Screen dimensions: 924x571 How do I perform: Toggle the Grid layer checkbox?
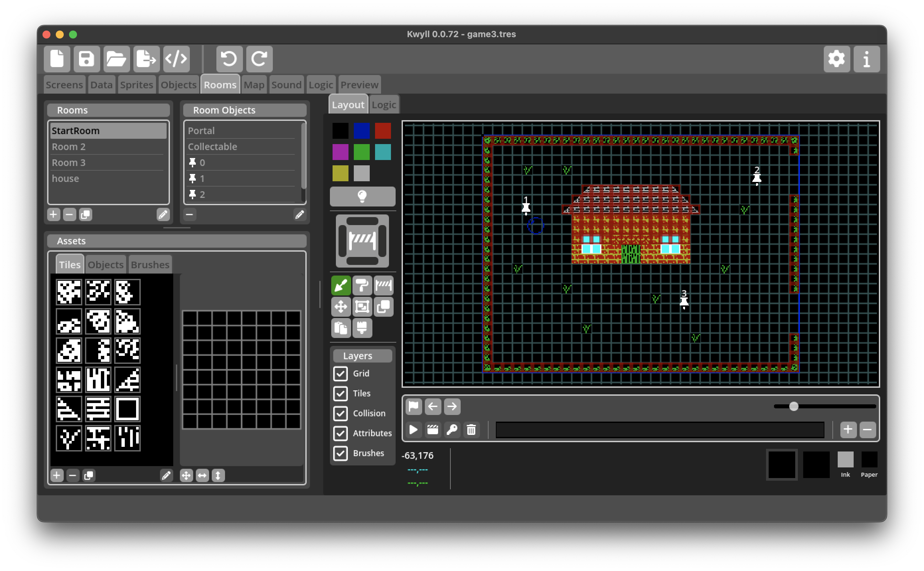(341, 373)
